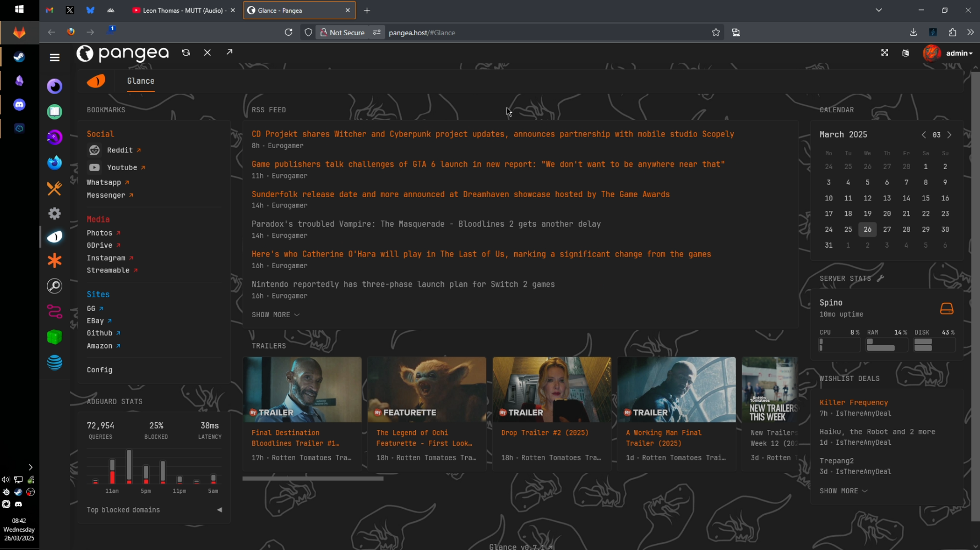Open a new browser tab
This screenshot has height=550, width=980.
(367, 10)
